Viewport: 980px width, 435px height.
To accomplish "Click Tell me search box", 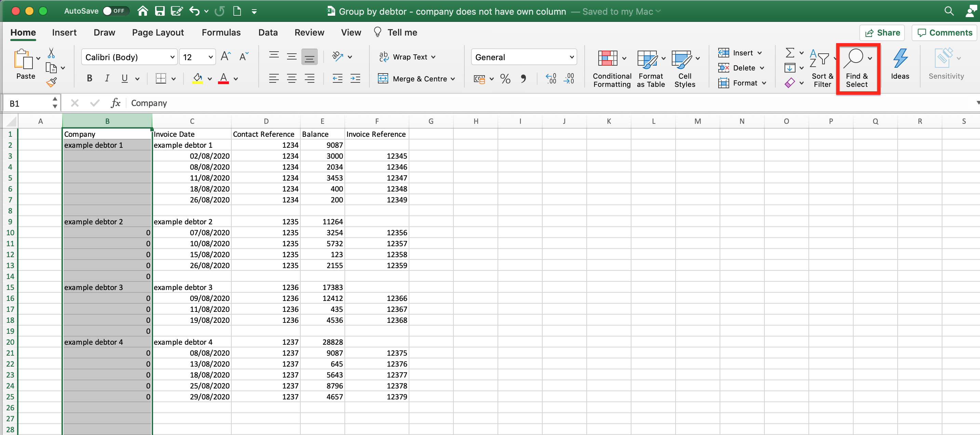I will pos(396,32).
